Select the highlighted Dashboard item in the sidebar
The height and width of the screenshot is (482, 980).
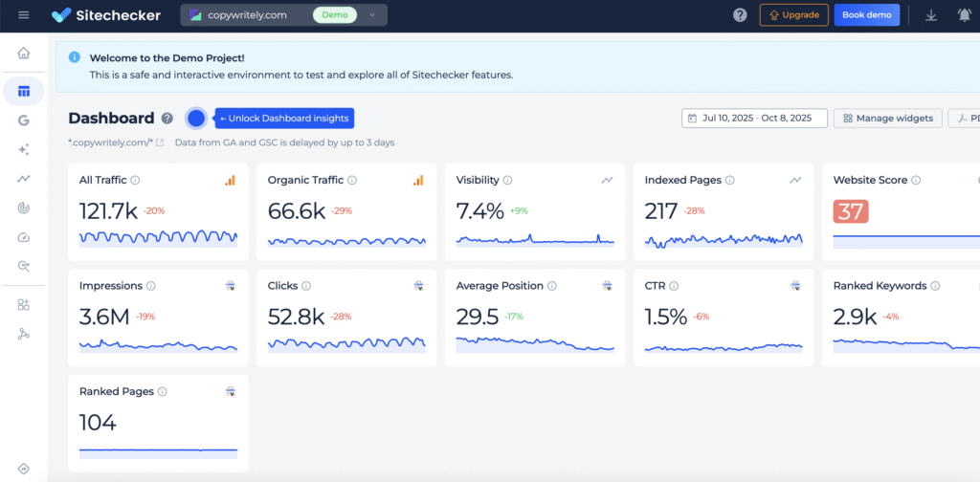(x=24, y=92)
